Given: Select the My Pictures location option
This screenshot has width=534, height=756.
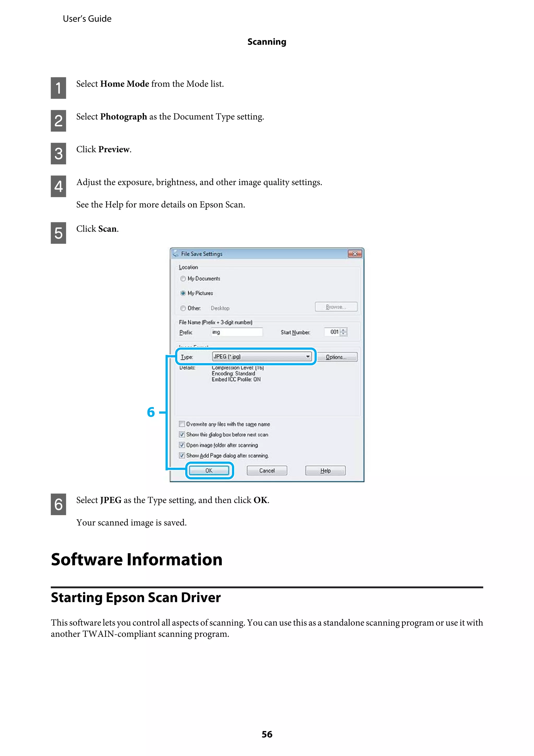Looking at the screenshot, I should pyautogui.click(x=183, y=293).
